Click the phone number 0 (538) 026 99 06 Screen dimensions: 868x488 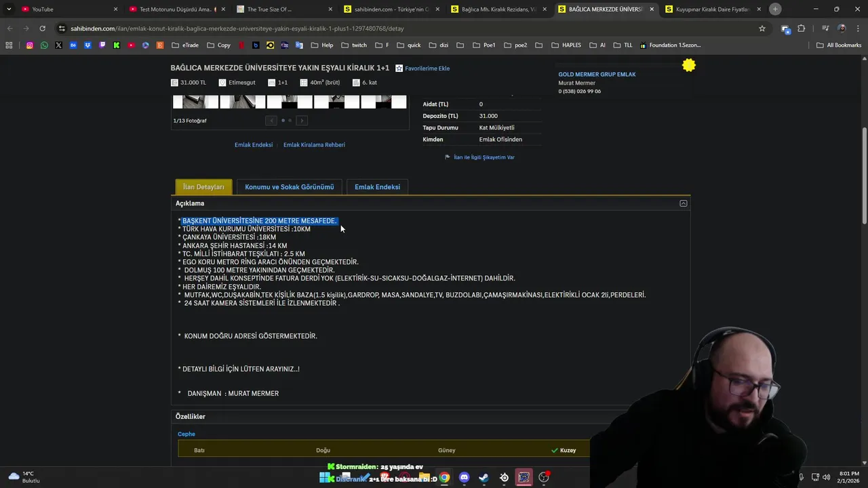[579, 91]
